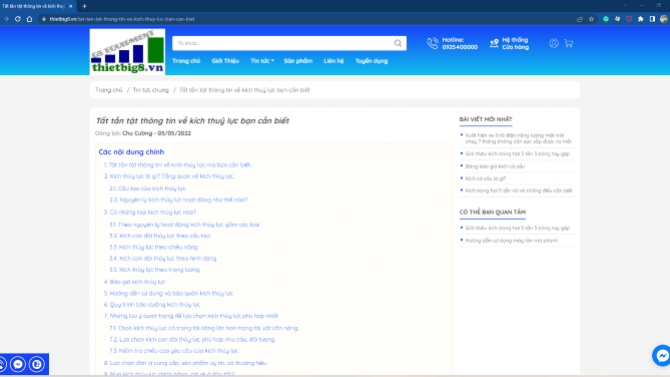
Task: Jump to section 6 Quy trình bảo dưỡng
Action: point(152,305)
